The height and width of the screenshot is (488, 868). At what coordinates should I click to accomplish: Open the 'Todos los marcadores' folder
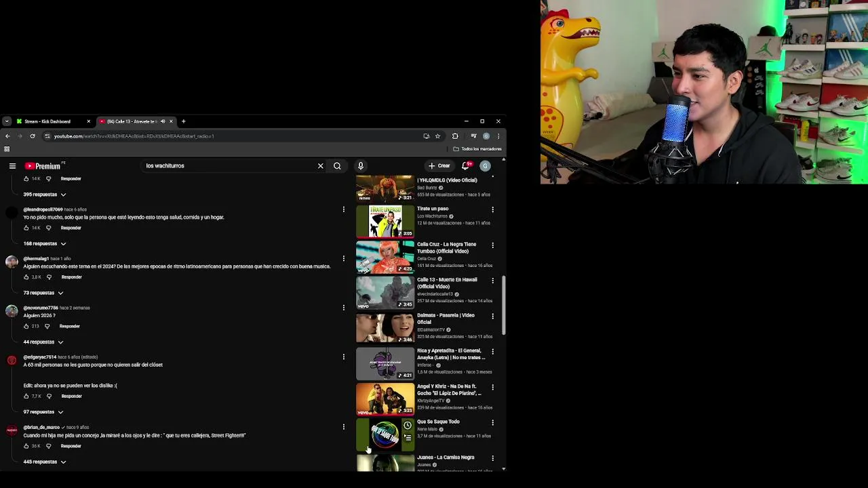click(x=478, y=149)
